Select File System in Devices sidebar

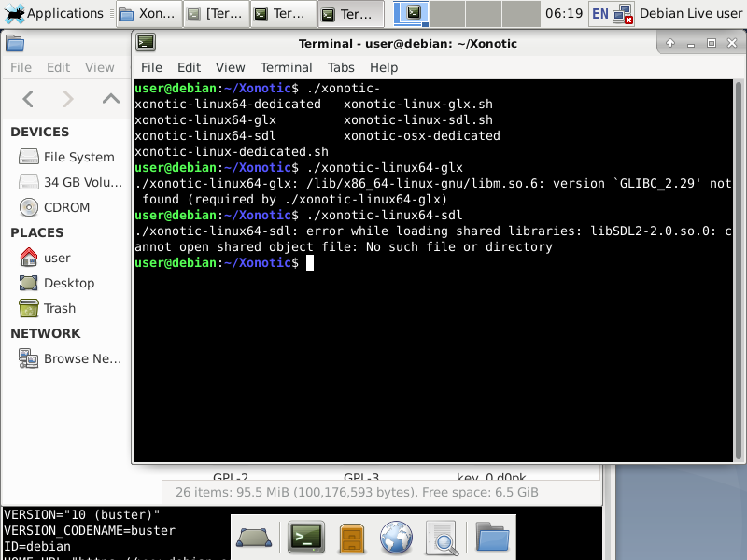point(66,157)
